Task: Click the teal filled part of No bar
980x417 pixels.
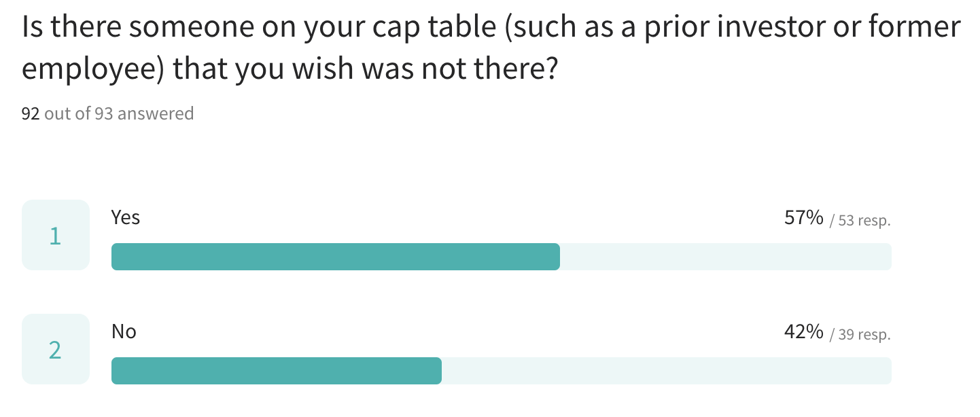Action: pos(277,371)
